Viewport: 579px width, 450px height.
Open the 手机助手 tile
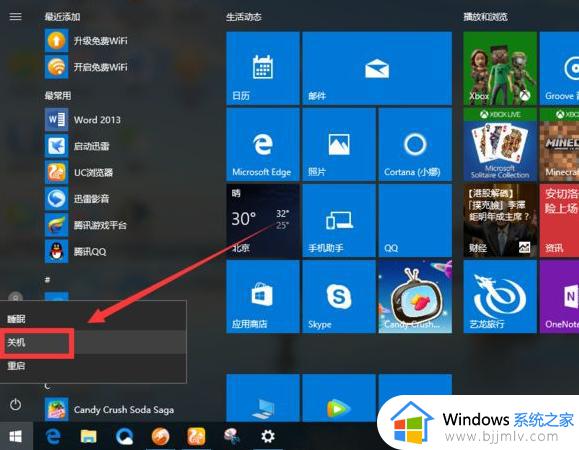click(339, 220)
